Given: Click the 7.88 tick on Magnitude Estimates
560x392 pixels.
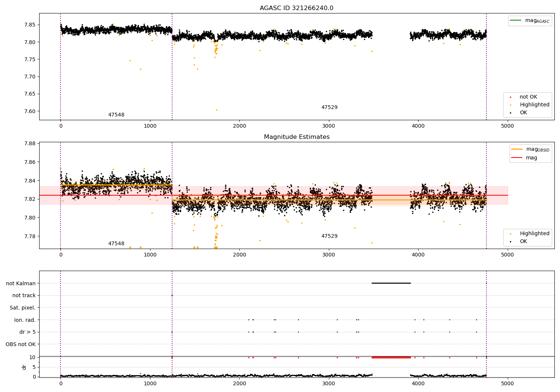Looking at the screenshot, I should point(29,144).
